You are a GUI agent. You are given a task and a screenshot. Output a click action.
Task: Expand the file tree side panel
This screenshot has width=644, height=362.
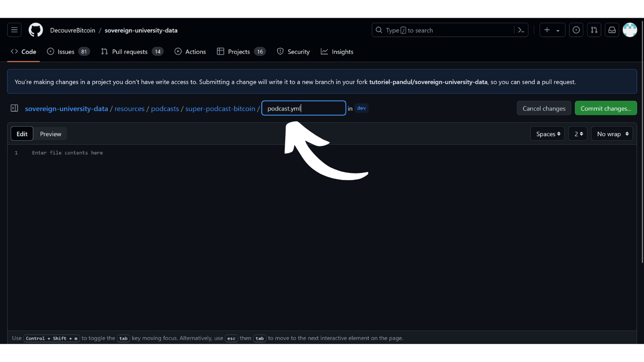tap(14, 108)
